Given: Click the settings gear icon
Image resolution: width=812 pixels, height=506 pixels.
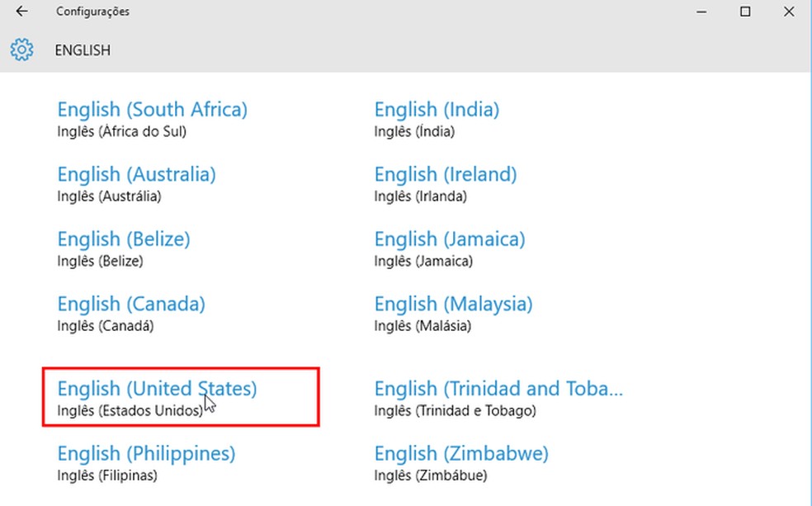Looking at the screenshot, I should tap(21, 50).
